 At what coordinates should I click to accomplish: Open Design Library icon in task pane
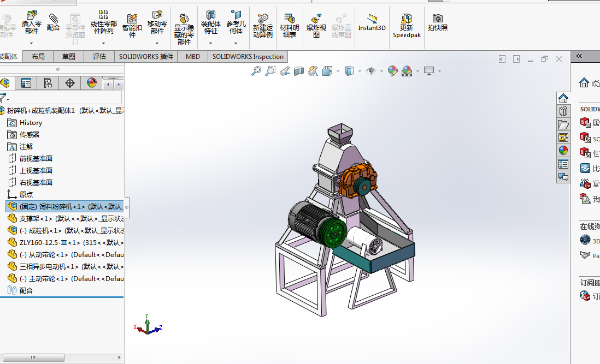tap(563, 111)
